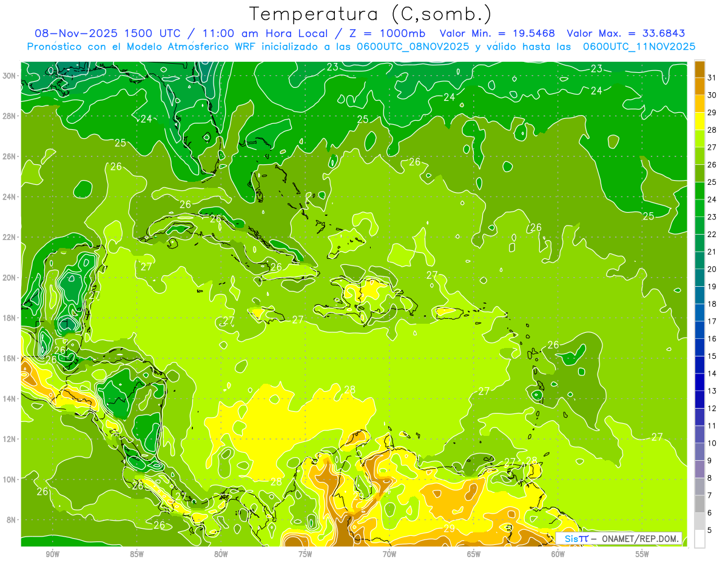Click the '85W' longitude axis label
The height and width of the screenshot is (562, 728).
(x=136, y=554)
